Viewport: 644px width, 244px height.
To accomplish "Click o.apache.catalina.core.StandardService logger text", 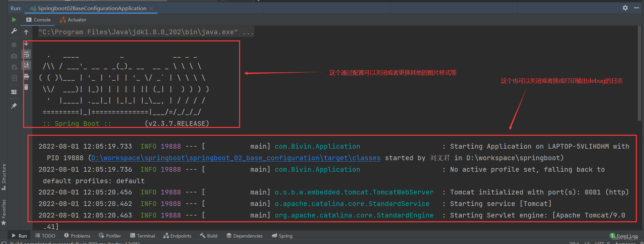I will click(x=352, y=204).
